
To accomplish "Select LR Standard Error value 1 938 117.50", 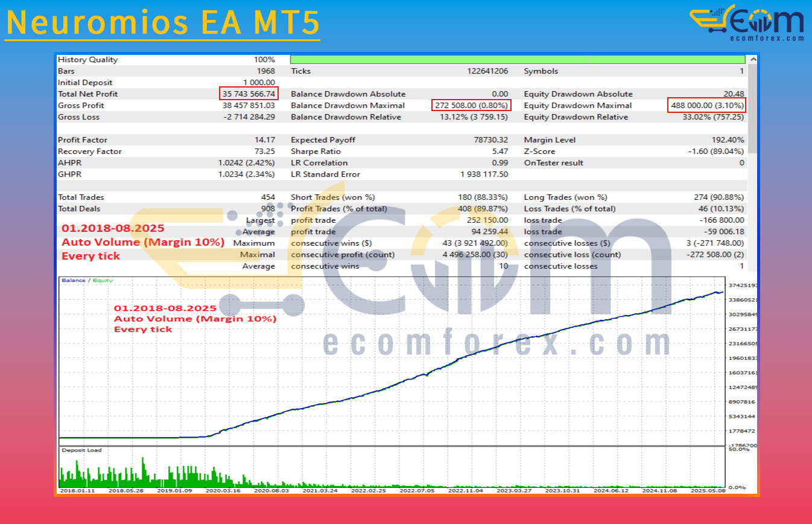I will coord(484,174).
